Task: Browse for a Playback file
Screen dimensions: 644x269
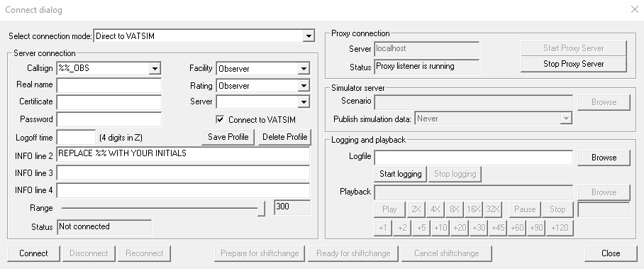Action: [x=604, y=192]
